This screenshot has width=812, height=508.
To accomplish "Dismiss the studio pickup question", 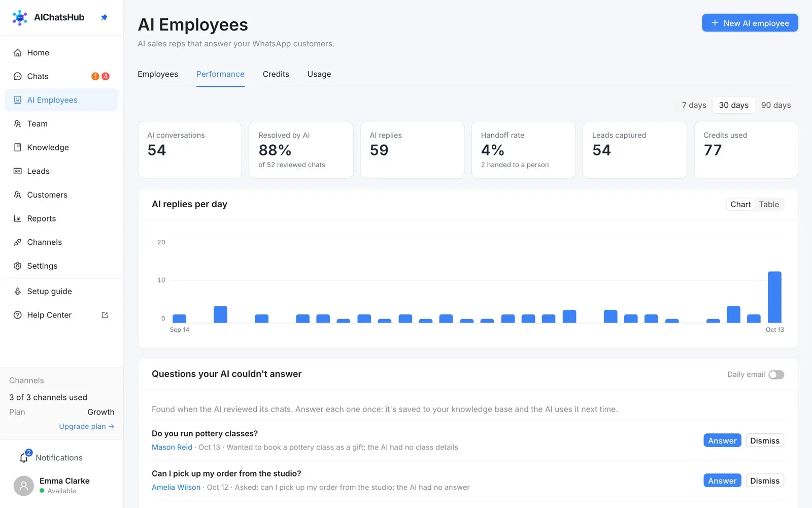I will click(765, 481).
